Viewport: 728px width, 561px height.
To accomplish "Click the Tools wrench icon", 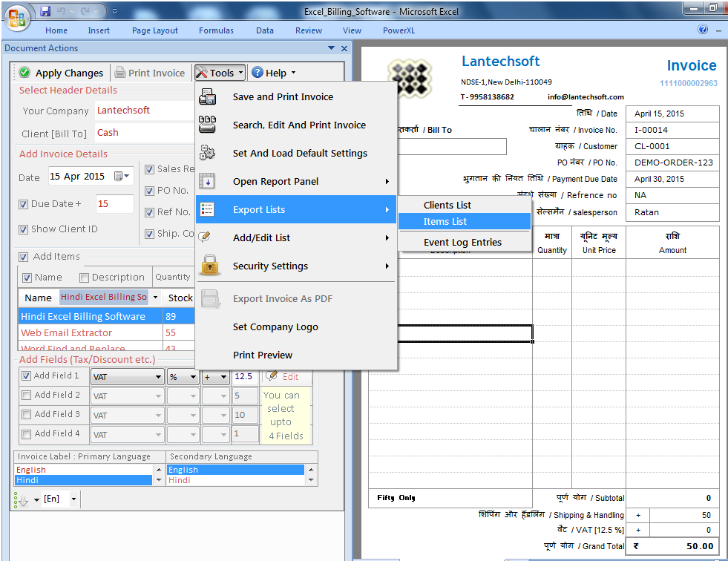I will pos(202,73).
